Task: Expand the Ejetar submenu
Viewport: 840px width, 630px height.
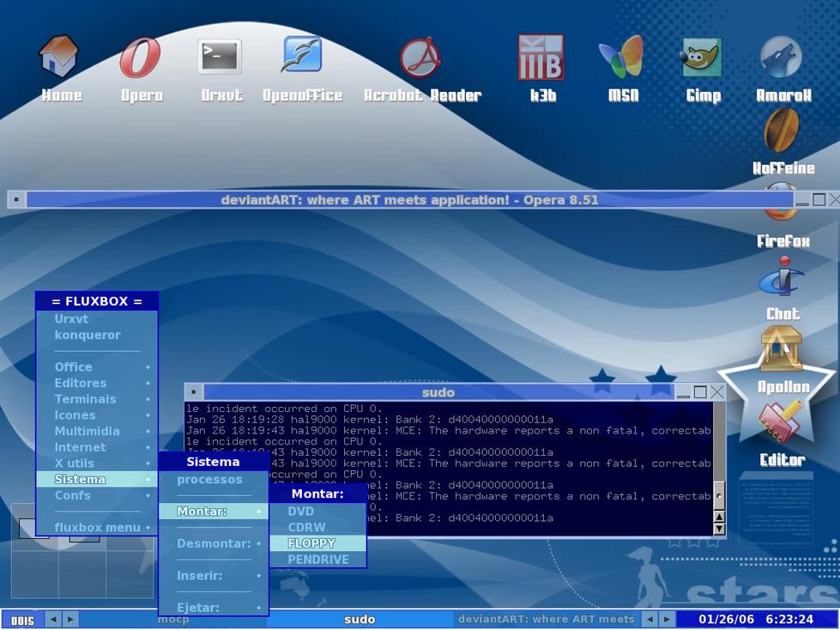Action: point(197,608)
